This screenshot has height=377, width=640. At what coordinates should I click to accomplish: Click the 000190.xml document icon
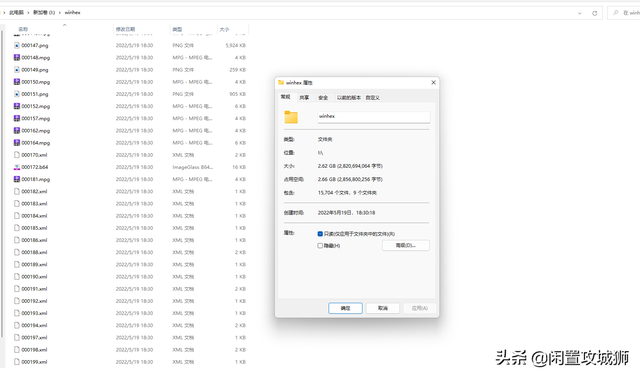pos(17,277)
